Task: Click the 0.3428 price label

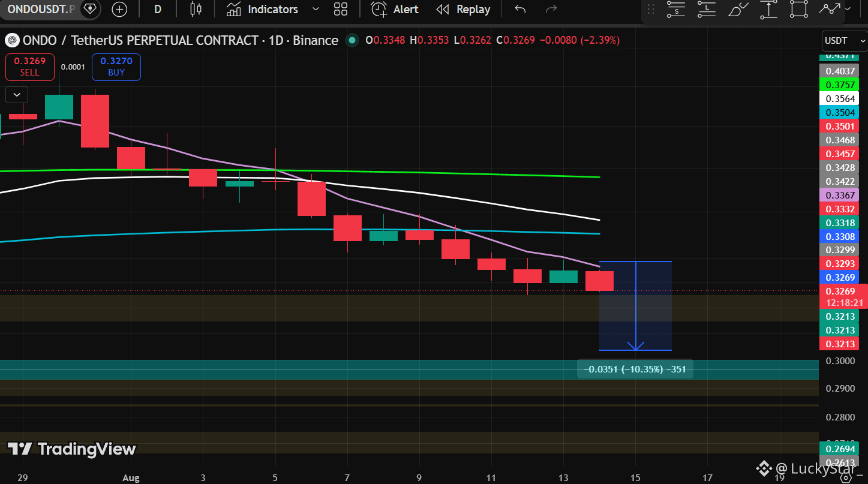Action: click(x=839, y=167)
